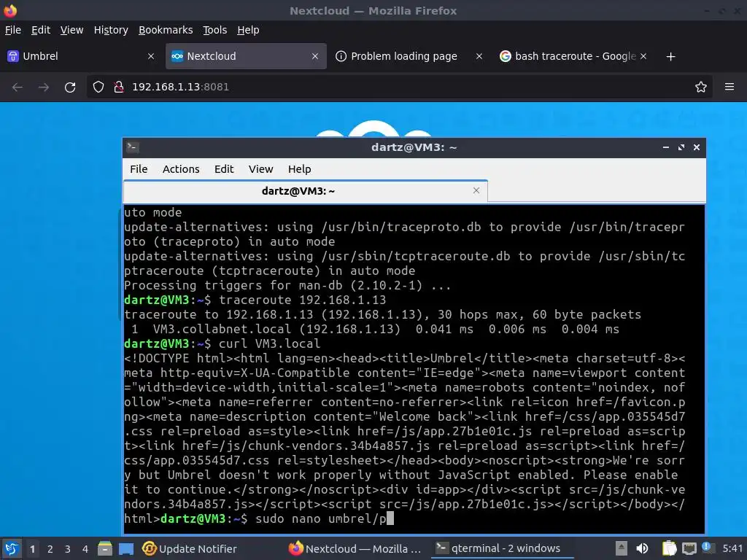
Task: Open Firefox Bookmarks menu
Action: (x=166, y=30)
